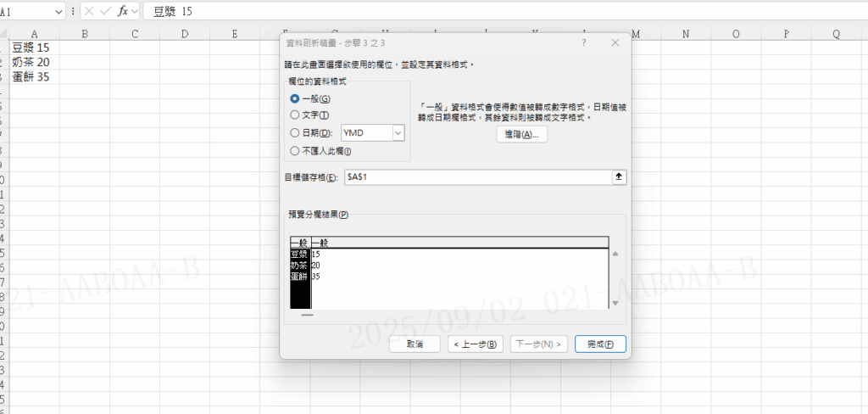Open the YMD date format dropdown
This screenshot has height=414, width=868.
pyautogui.click(x=398, y=133)
